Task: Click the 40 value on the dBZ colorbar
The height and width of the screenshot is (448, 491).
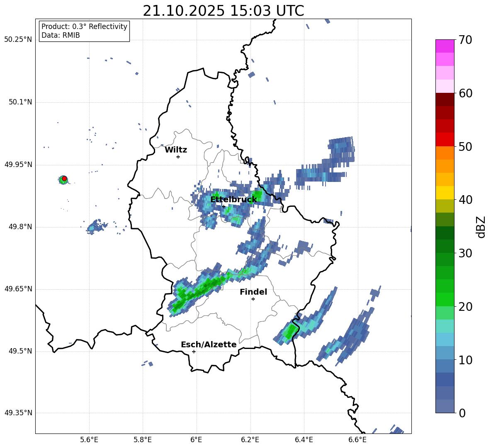Action: point(465,200)
